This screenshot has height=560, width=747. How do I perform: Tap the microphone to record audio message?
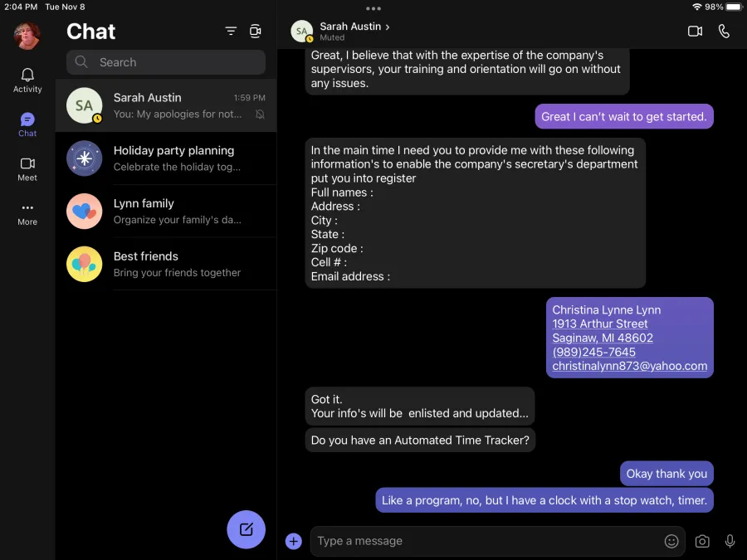(x=730, y=542)
